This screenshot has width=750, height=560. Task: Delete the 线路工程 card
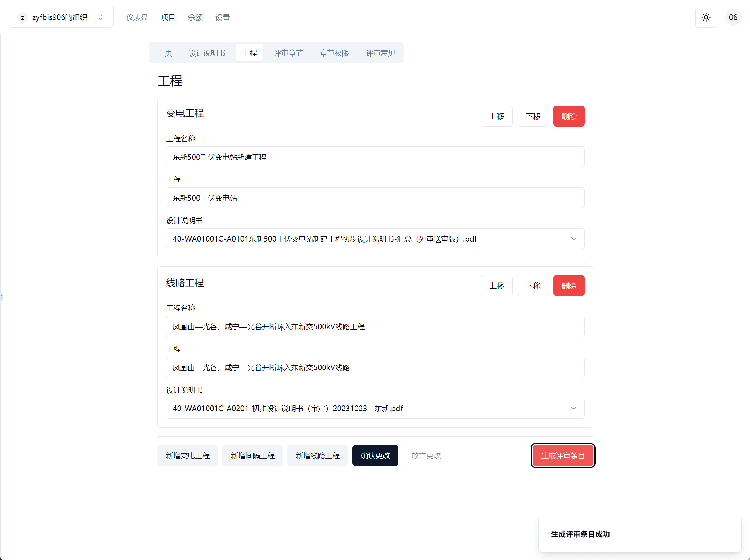pos(569,286)
